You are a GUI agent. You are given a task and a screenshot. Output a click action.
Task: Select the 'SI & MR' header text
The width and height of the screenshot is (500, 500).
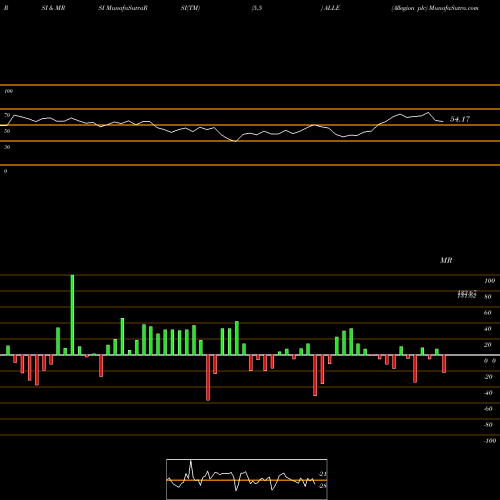tap(53, 8)
